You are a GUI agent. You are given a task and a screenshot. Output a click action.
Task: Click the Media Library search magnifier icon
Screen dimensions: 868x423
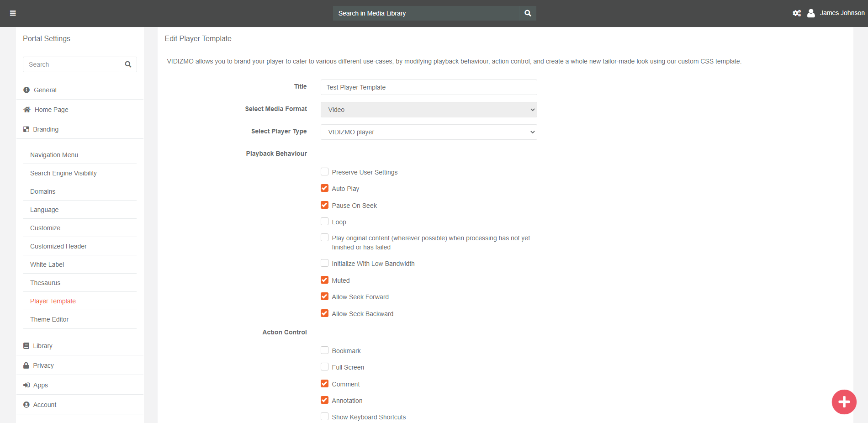[x=528, y=13]
